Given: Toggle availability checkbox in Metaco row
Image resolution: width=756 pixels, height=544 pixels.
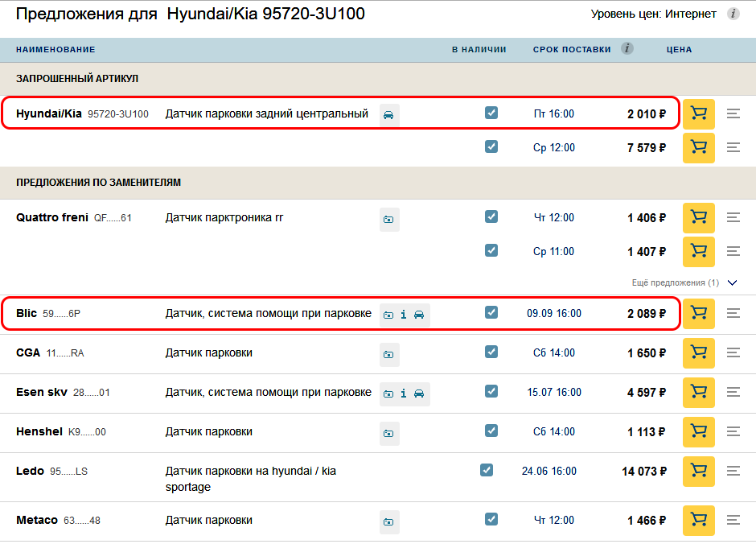Looking at the screenshot, I should tap(491, 519).
